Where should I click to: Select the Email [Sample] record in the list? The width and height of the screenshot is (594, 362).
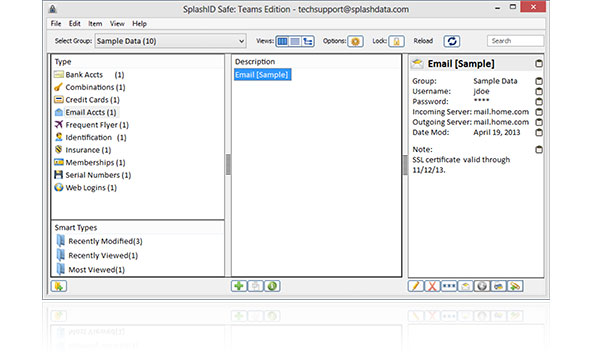tap(262, 75)
